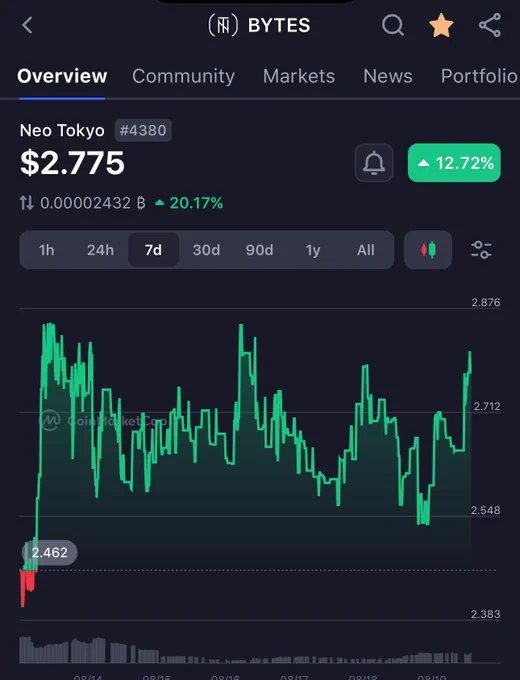Switch to the Community tab

183,76
